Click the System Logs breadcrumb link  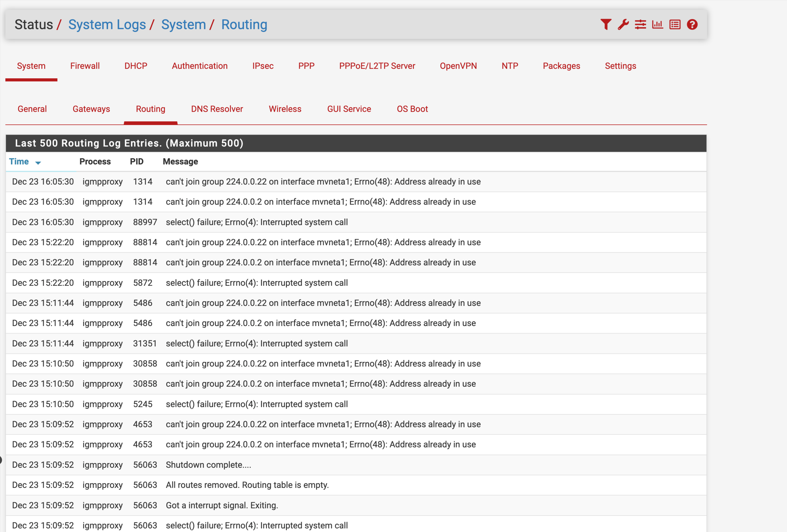pos(107,25)
